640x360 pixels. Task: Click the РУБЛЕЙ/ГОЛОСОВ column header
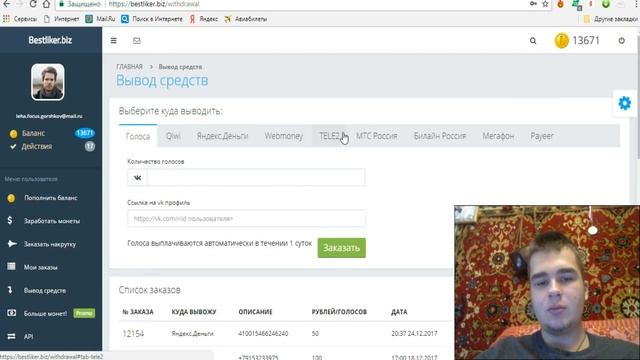coord(339,312)
